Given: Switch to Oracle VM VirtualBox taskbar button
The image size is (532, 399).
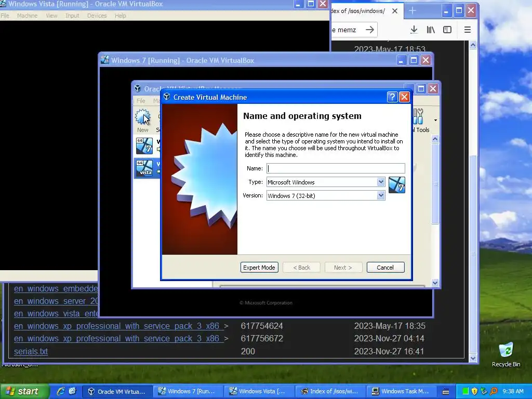Looking at the screenshot, I should pyautogui.click(x=116, y=392).
